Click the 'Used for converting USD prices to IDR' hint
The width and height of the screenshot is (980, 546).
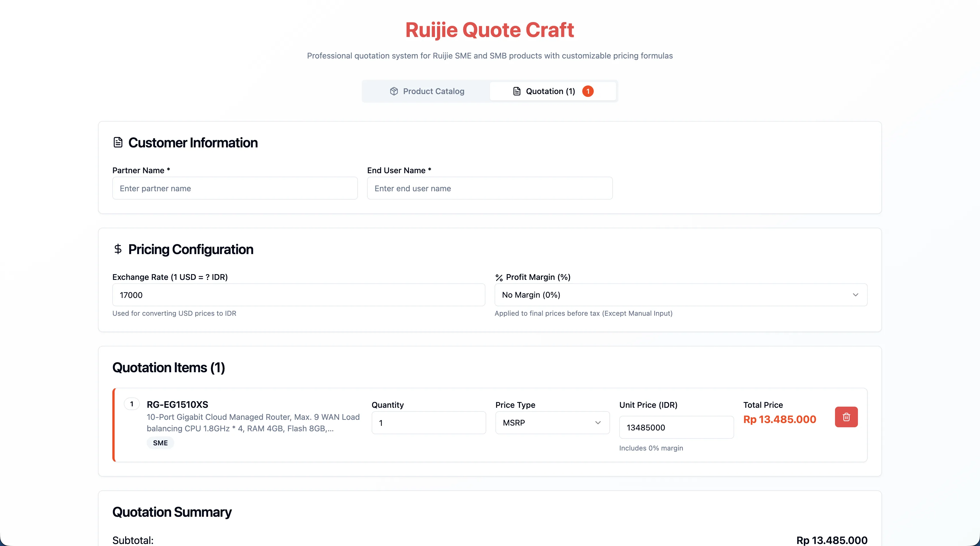click(x=174, y=313)
